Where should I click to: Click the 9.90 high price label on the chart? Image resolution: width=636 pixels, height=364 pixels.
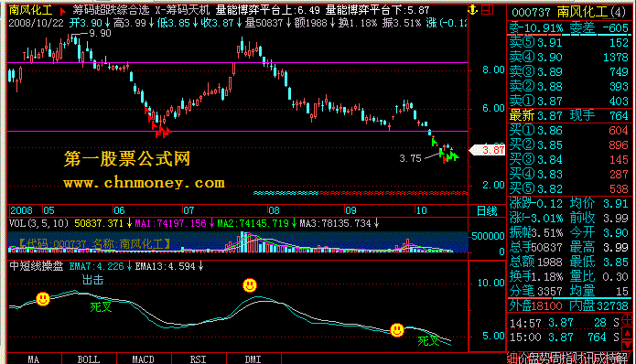(x=100, y=34)
